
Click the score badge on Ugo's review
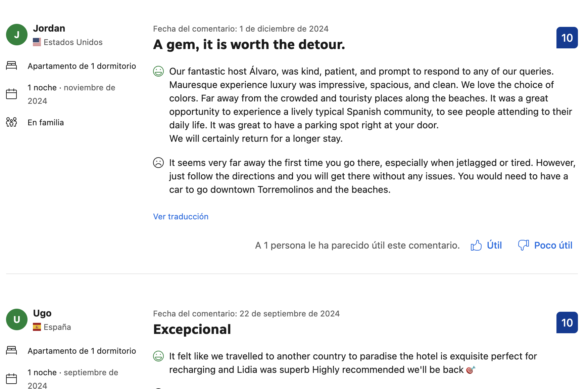click(x=567, y=322)
